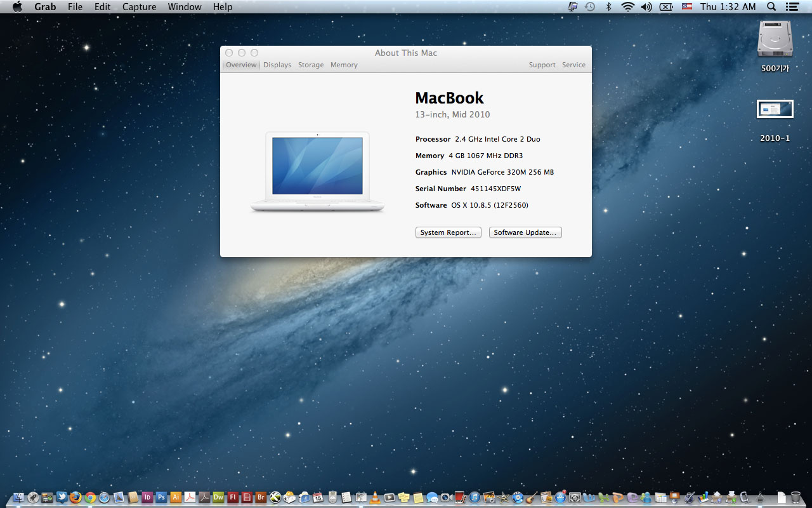Open the Time Machine status menu

590,7
